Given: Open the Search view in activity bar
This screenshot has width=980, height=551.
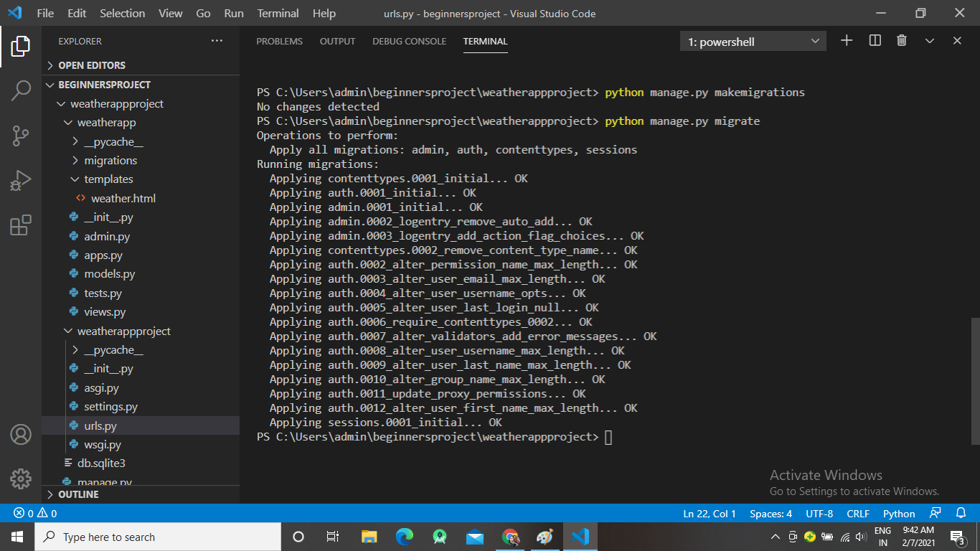Looking at the screenshot, I should 21,91.
